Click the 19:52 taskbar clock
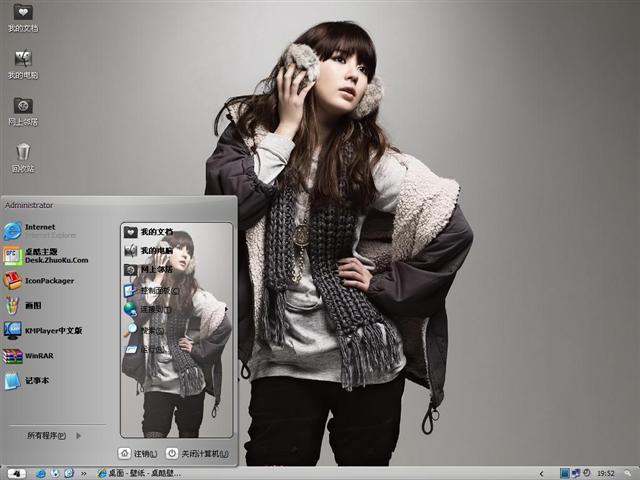 pos(606,473)
